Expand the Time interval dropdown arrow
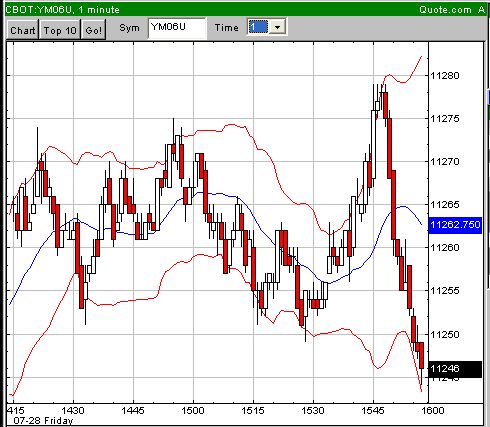This screenshot has height=427, width=490. pos(277,27)
